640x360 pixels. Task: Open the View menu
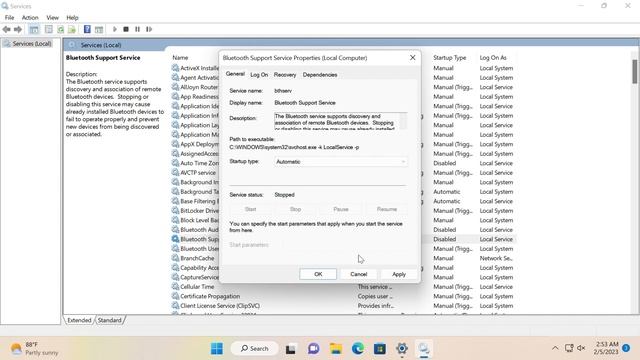coord(52,18)
